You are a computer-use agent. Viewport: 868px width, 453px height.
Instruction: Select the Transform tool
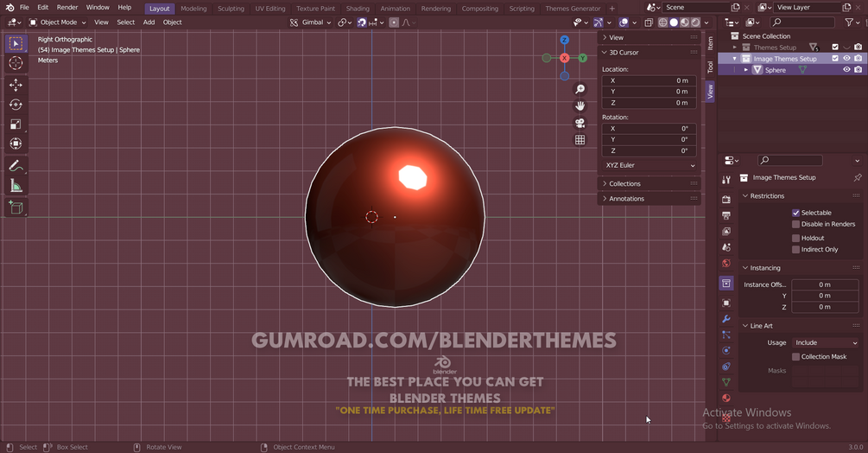pos(16,144)
